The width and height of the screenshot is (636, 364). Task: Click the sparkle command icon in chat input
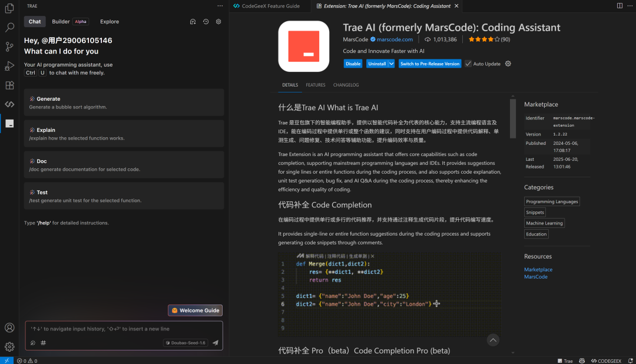coord(33,343)
